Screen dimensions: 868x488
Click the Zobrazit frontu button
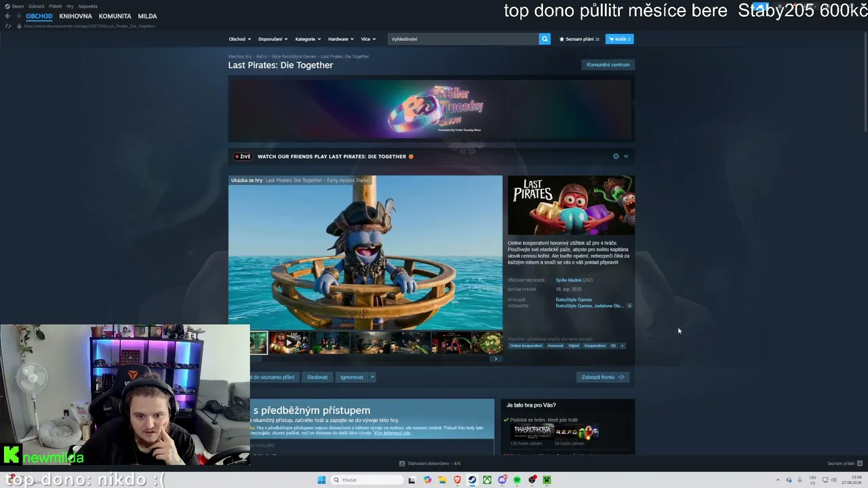tap(603, 377)
